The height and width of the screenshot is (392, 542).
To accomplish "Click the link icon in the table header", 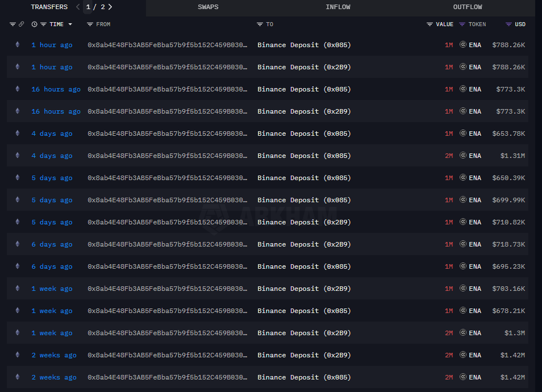I will tap(22, 24).
